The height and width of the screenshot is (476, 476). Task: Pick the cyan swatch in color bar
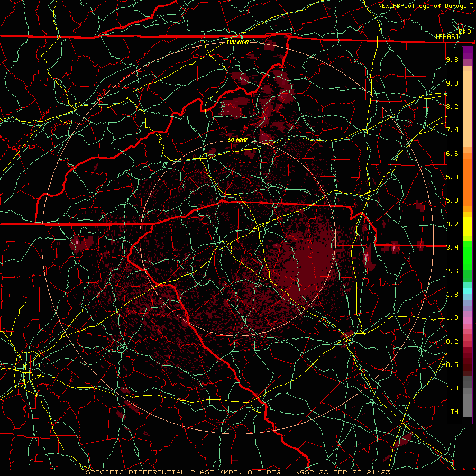467,291
